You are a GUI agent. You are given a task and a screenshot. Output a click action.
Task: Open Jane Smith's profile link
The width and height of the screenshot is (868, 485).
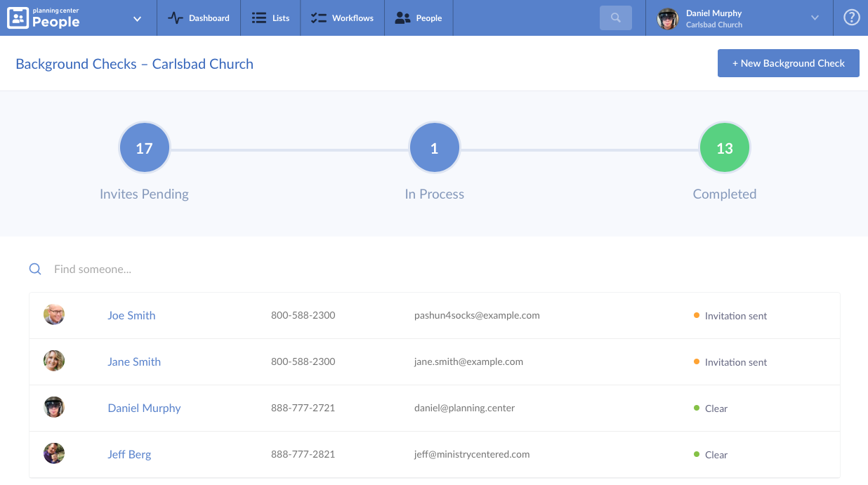point(134,361)
